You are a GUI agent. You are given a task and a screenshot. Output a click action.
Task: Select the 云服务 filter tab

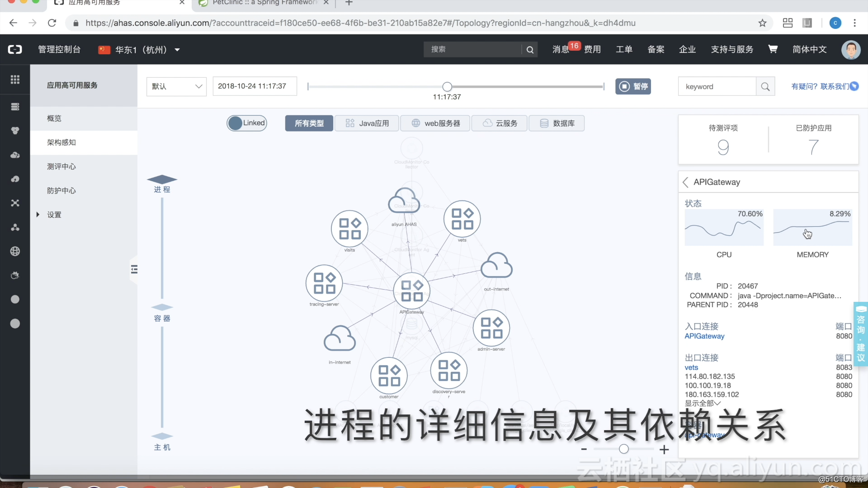click(x=499, y=123)
